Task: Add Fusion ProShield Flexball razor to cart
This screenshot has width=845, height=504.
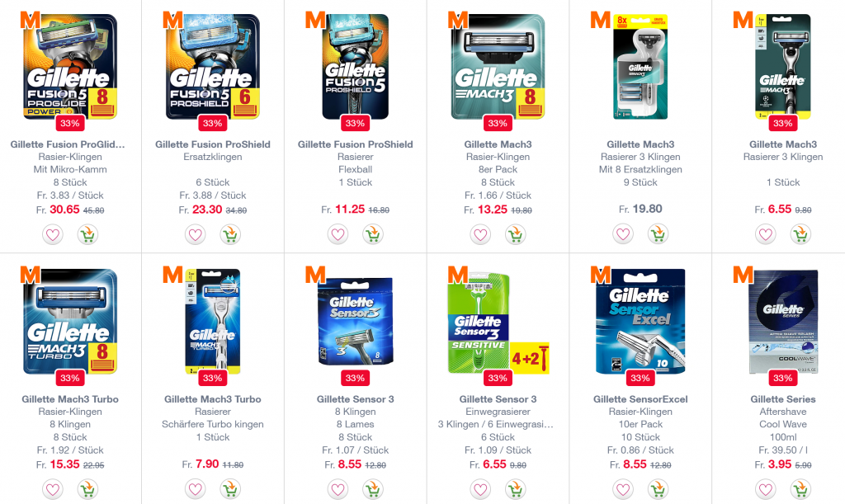Action: (373, 235)
